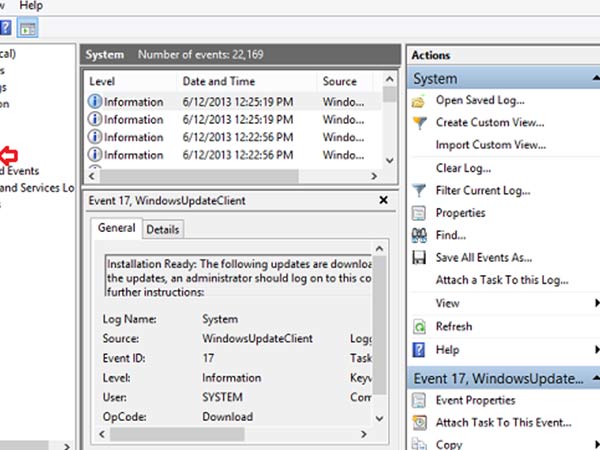Open Filter Current Log dialog
Image resolution: width=600 pixels, height=450 pixels.
483,190
